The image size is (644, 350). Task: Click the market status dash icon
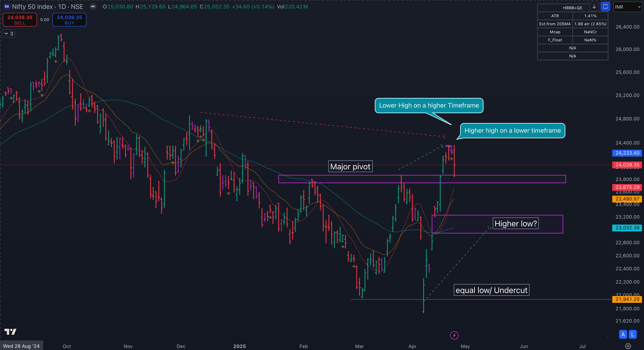click(x=93, y=7)
